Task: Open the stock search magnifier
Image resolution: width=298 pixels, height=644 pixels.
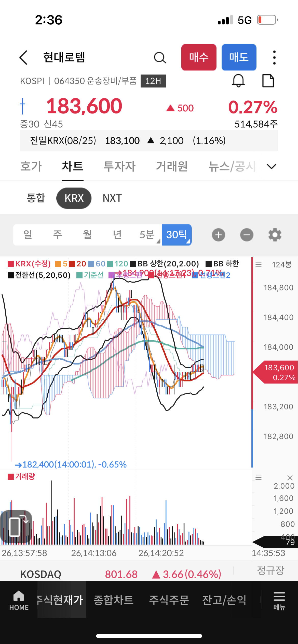Action: click(160, 58)
